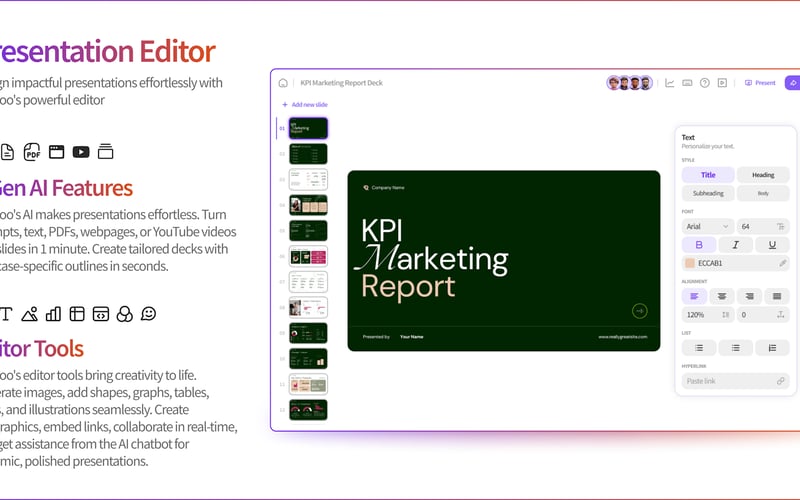Toggle Bold formatting
800x500 pixels.
coord(699,245)
